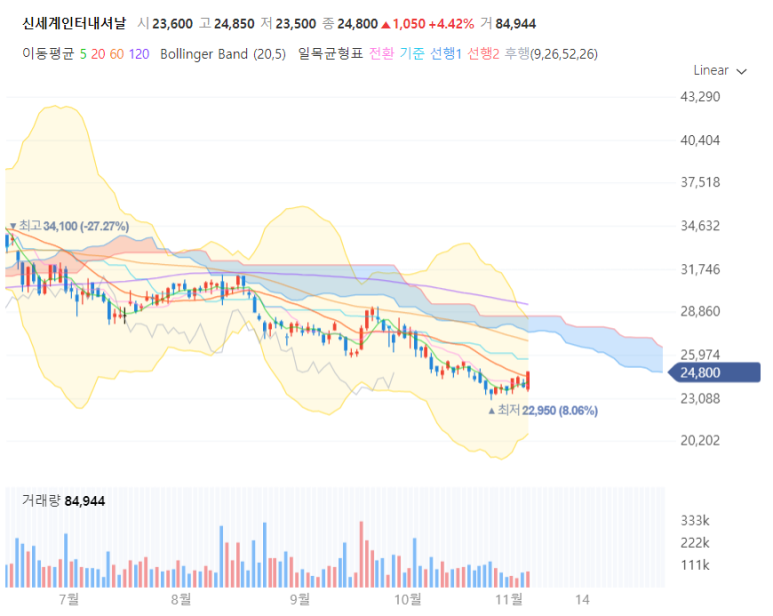Screen dimensions: 773x616
Task: Click the 37,518 price axis label
Action: [700, 182]
